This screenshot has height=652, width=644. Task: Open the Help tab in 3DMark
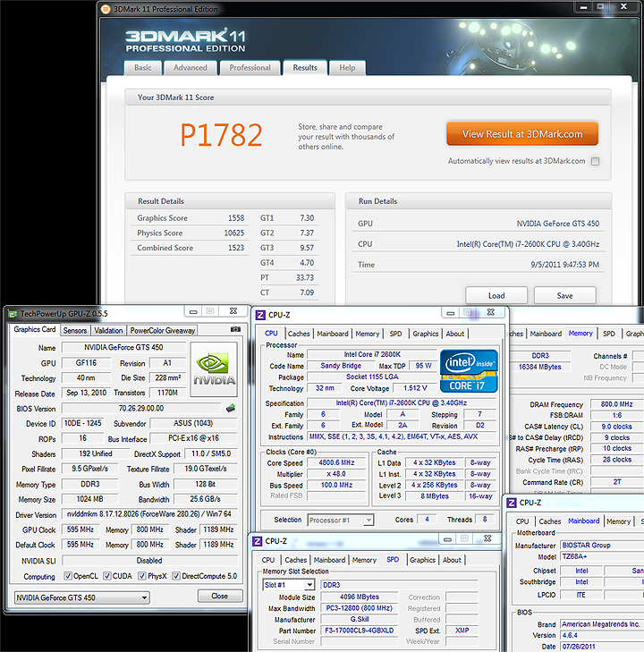(347, 68)
